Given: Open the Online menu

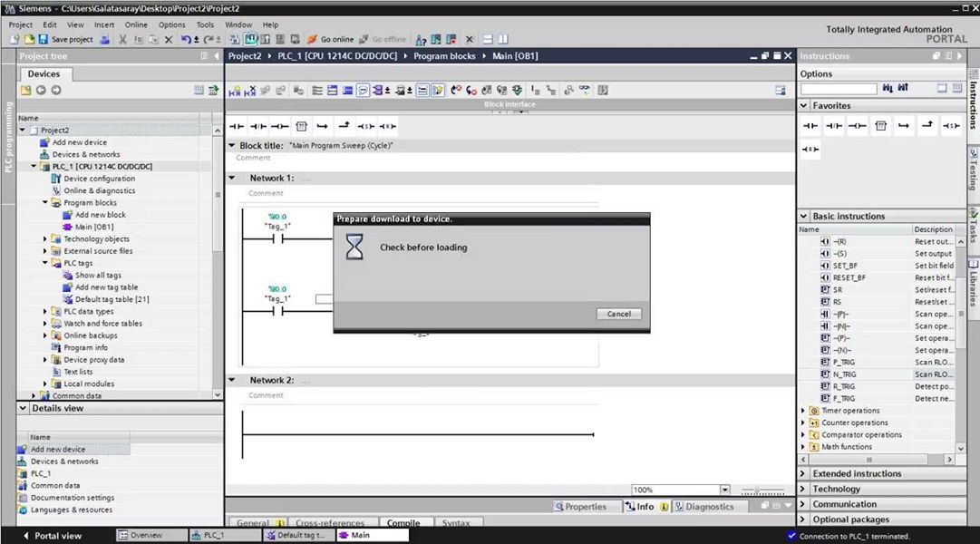Looking at the screenshot, I should pyautogui.click(x=136, y=24).
